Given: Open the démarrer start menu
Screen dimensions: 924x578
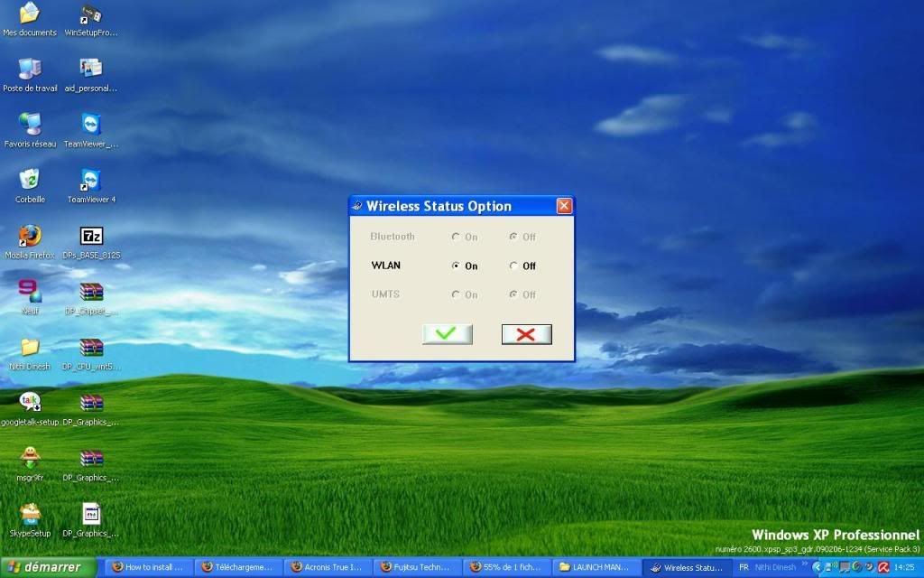Looking at the screenshot, I should coord(48,567).
